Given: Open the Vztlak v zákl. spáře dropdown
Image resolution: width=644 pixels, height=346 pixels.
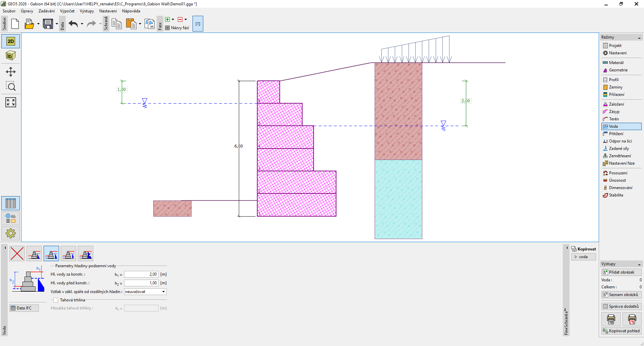Looking at the screenshot, I should [145, 292].
